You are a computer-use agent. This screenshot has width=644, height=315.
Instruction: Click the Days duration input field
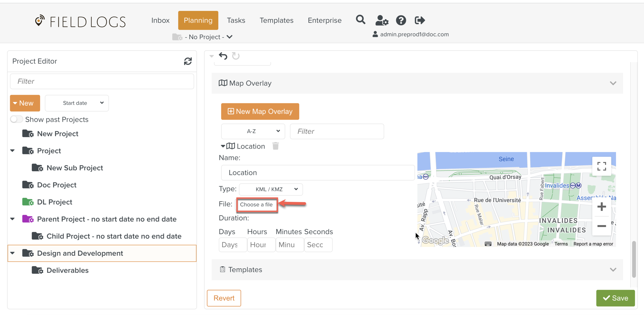[x=232, y=244]
